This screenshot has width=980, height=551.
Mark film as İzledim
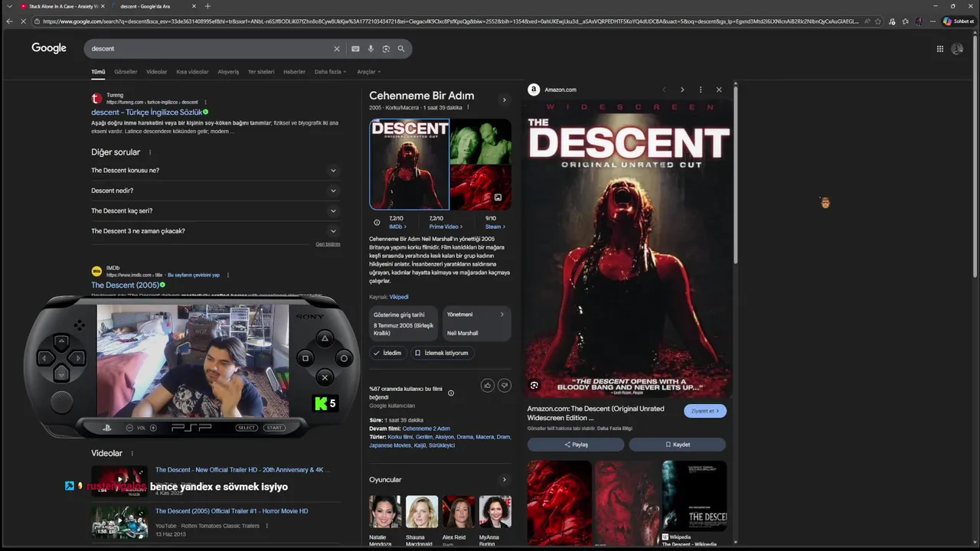point(387,353)
